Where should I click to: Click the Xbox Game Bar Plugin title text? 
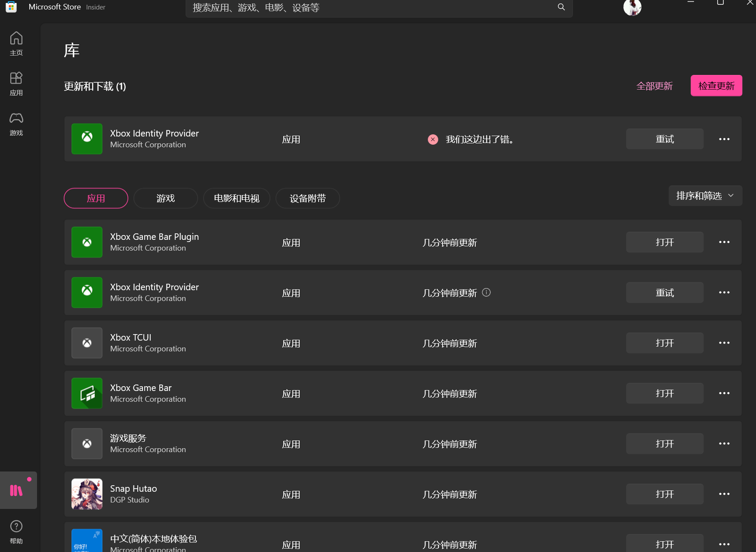click(154, 236)
